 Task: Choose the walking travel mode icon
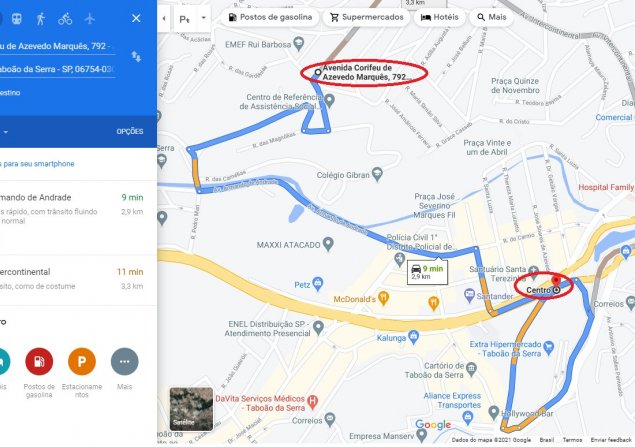[41, 19]
